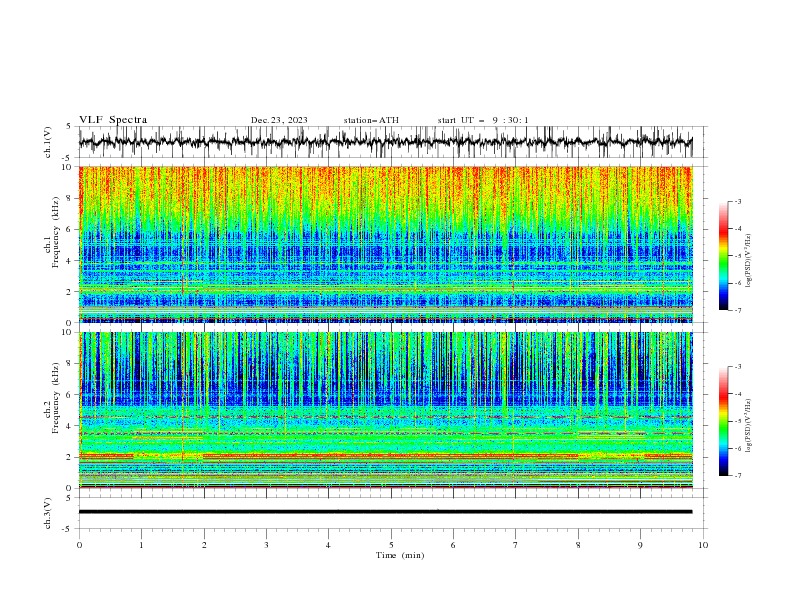792x612 pixels.
Task: Click the ch.1 voltage waveform trace panel
Action: [385, 142]
